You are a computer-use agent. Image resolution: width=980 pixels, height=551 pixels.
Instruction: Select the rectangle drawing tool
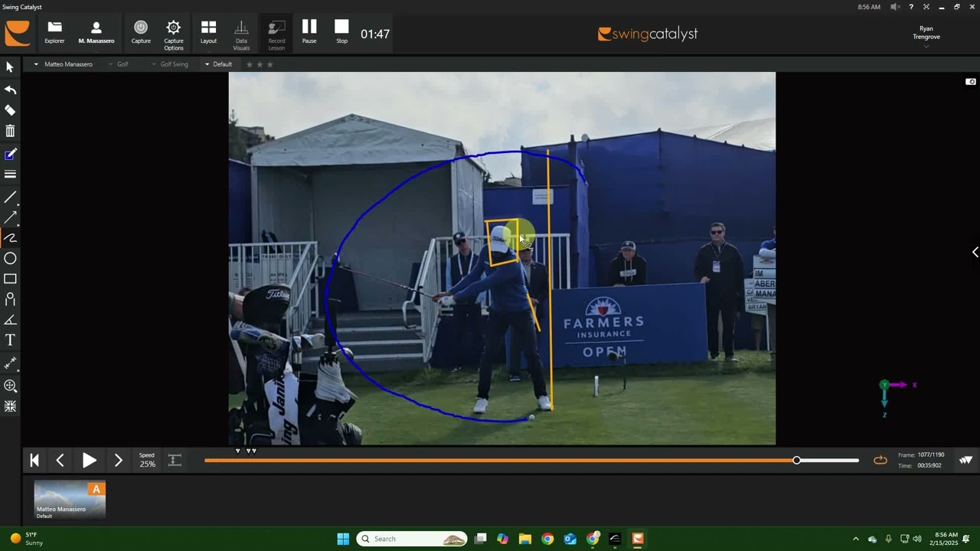coord(10,279)
